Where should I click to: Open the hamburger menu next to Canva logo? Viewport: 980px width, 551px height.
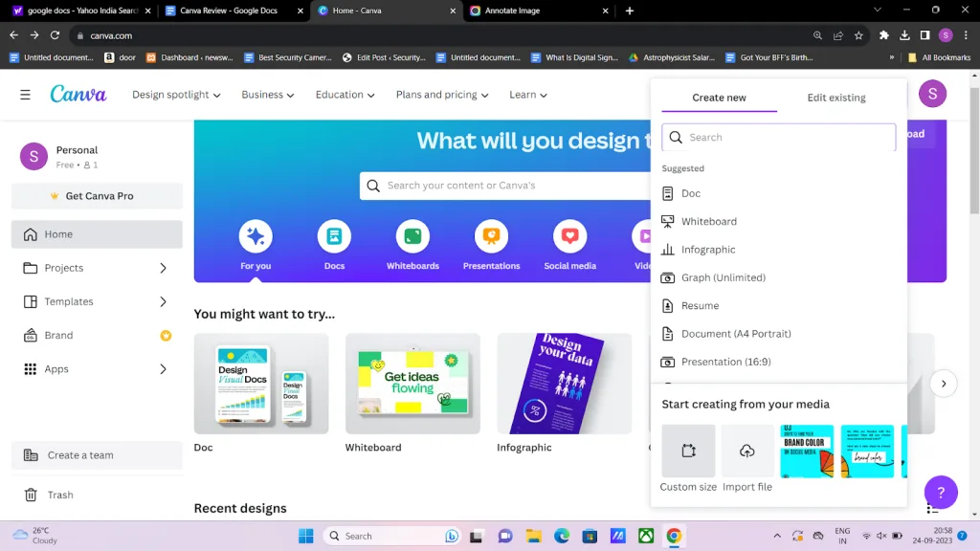[x=25, y=95]
